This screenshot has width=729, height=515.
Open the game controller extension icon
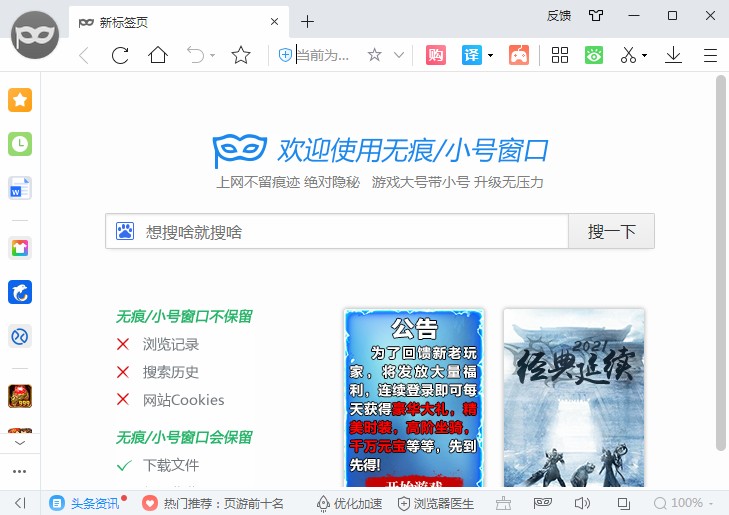tap(519, 55)
